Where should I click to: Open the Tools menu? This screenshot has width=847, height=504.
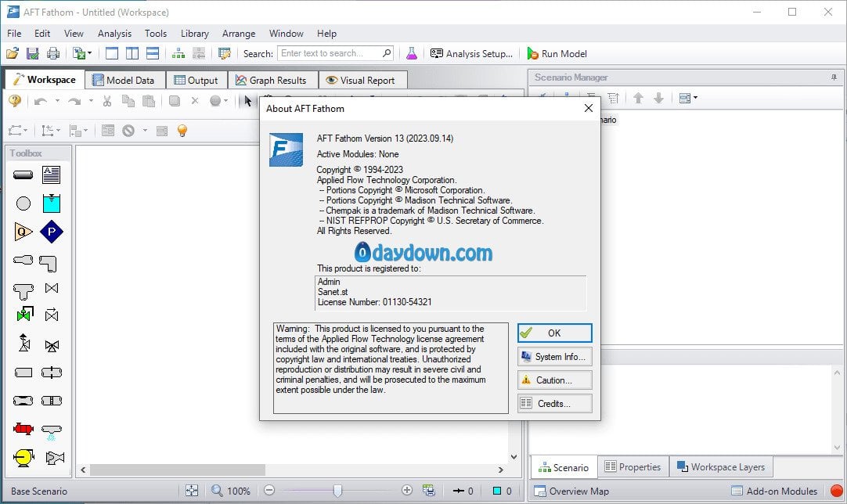156,34
